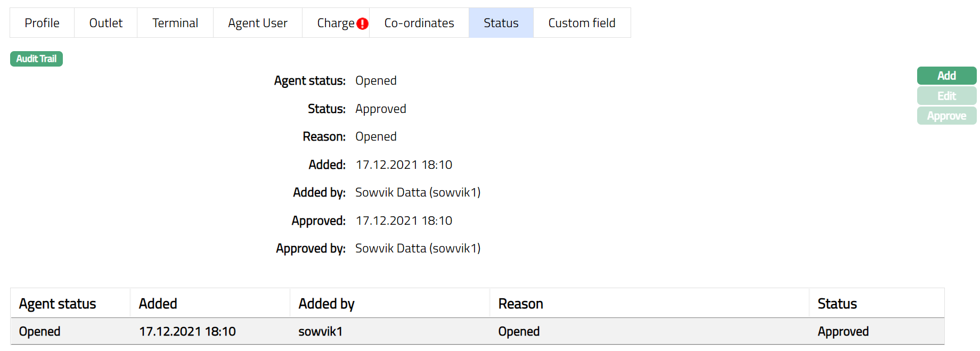Viewport: 980px width, 351px height.
Task: Click the red alert icon on Charge tab
Action: click(362, 23)
